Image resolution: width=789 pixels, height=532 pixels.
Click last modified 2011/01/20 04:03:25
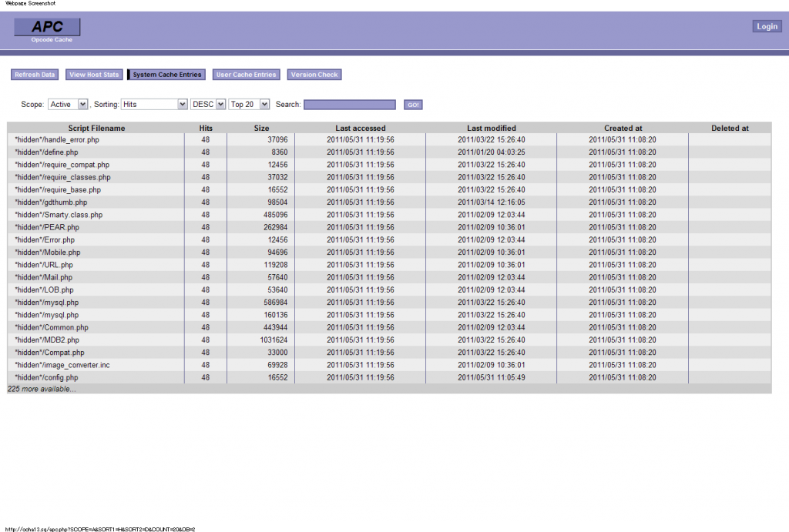click(x=491, y=152)
